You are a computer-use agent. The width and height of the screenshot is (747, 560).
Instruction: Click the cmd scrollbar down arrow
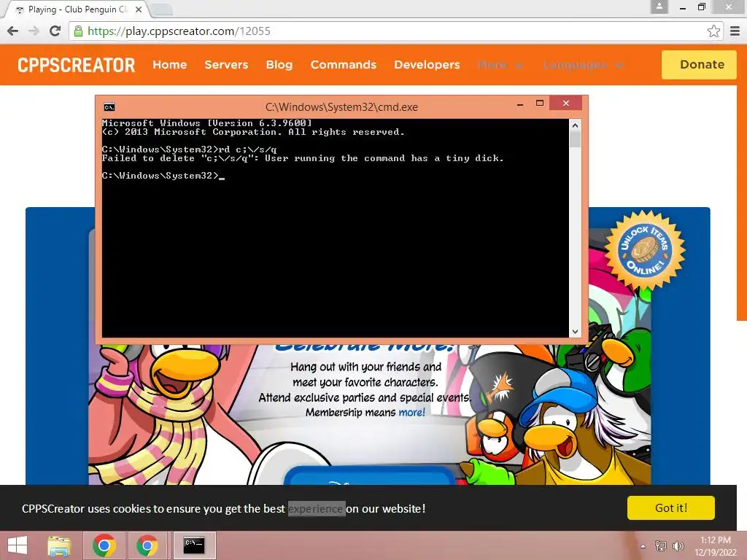[575, 332]
